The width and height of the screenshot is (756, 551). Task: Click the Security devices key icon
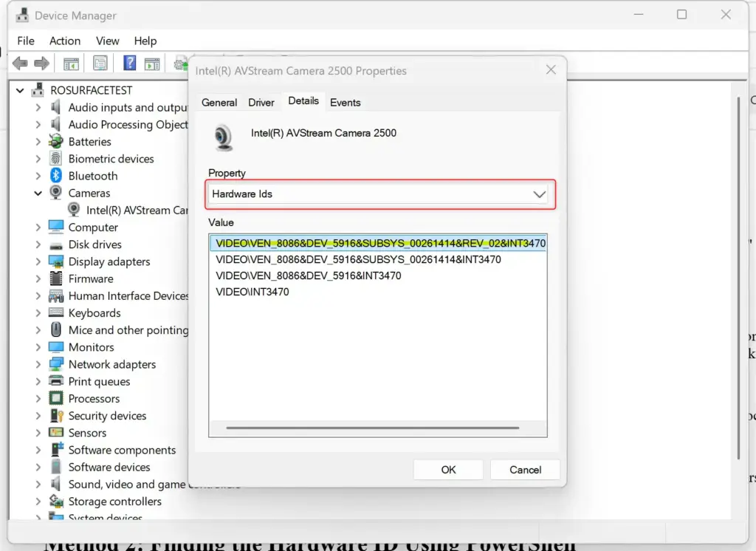pyautogui.click(x=56, y=415)
